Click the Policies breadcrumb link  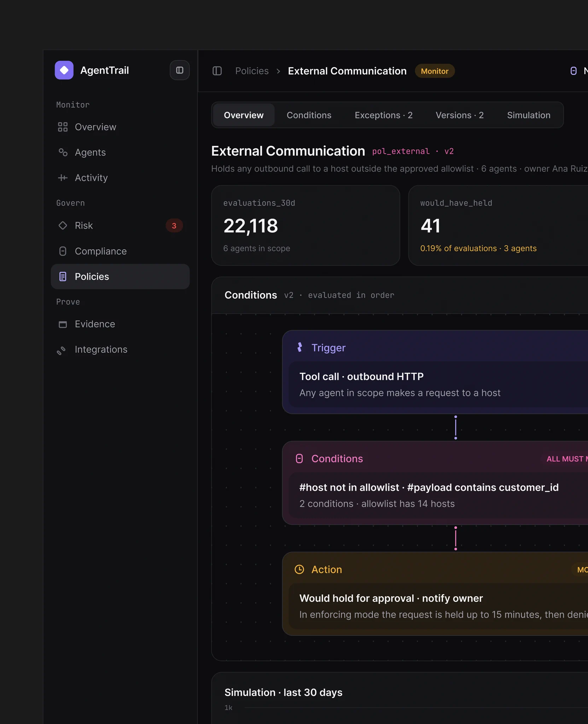[252, 71]
